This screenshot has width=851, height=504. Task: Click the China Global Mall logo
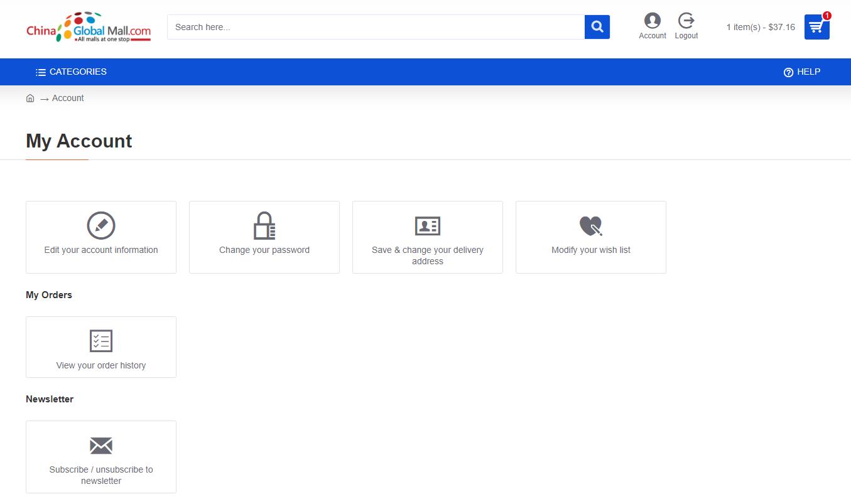pyautogui.click(x=89, y=27)
